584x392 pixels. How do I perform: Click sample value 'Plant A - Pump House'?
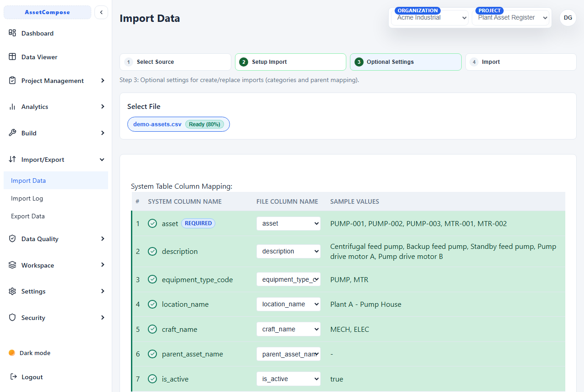[366, 304]
